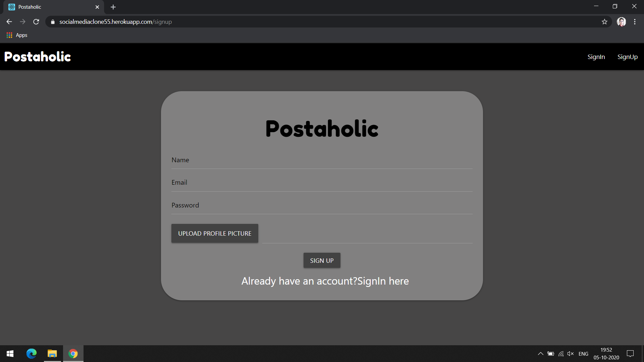Image resolution: width=644 pixels, height=362 pixels.
Task: Bookmark this page with star icon
Action: (604, 22)
